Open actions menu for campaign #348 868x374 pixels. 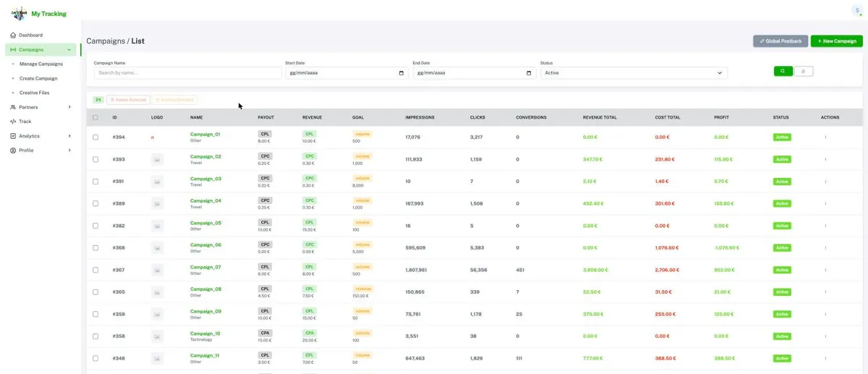pyautogui.click(x=825, y=358)
